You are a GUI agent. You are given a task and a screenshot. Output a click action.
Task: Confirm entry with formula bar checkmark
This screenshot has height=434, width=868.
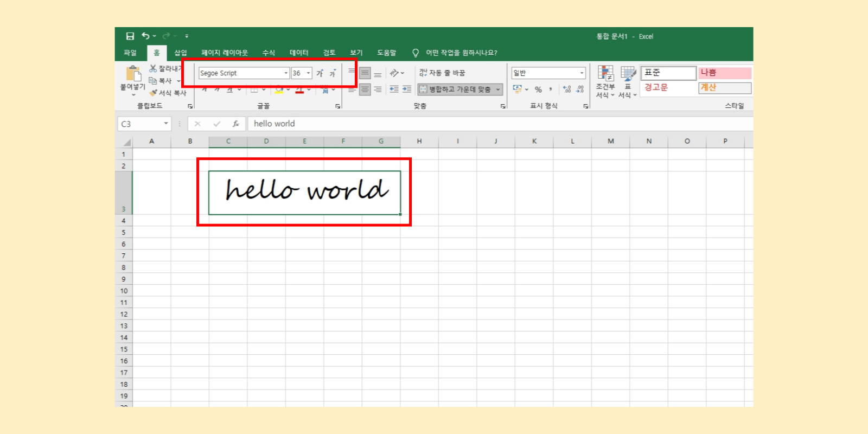(x=217, y=124)
